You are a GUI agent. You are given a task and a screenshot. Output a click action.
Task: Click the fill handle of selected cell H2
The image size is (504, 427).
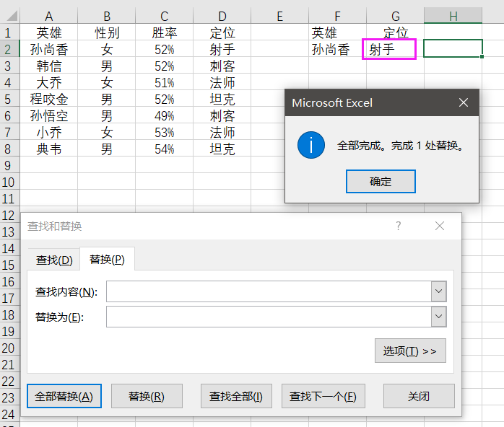tap(482, 56)
